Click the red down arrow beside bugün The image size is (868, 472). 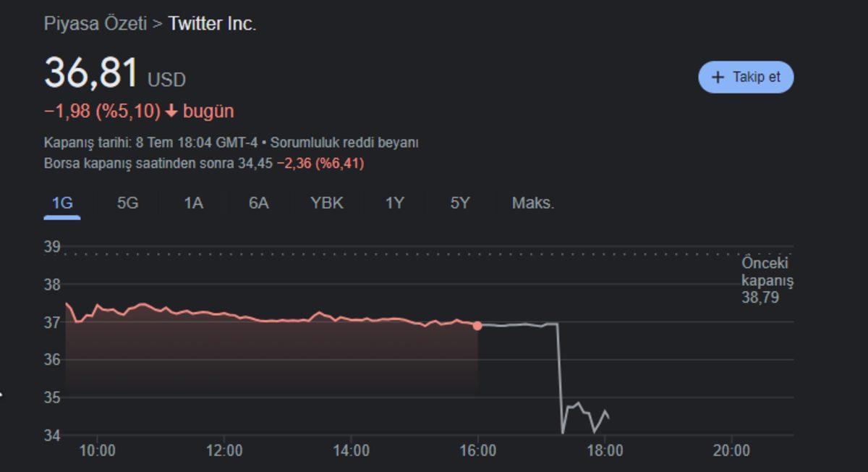[x=171, y=111]
